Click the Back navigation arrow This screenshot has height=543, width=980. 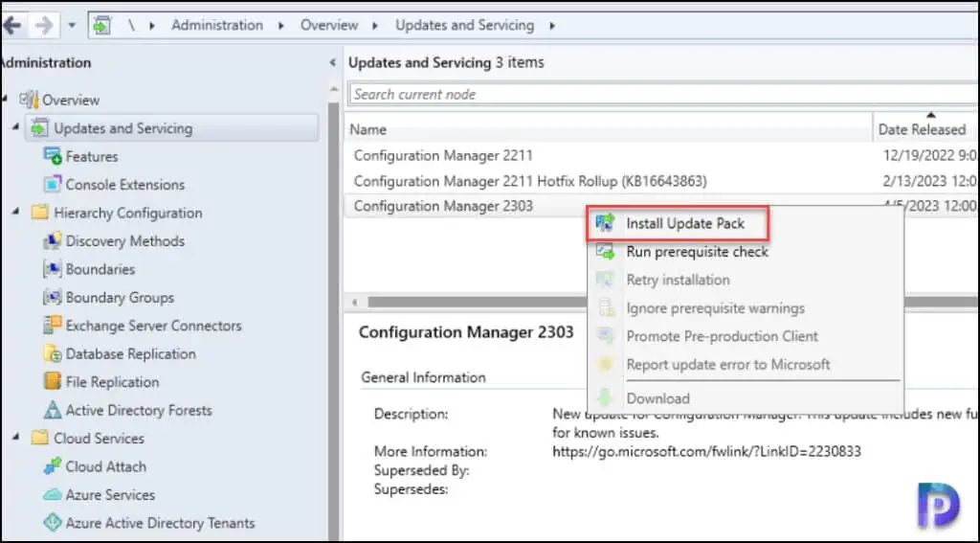11,26
